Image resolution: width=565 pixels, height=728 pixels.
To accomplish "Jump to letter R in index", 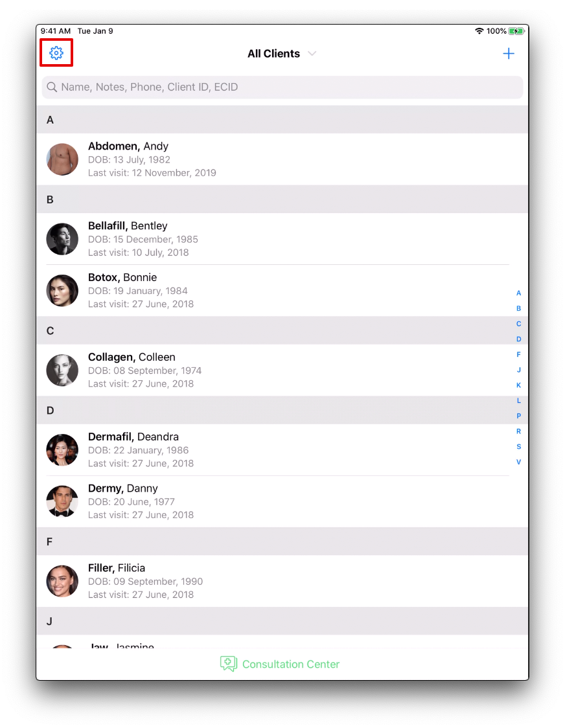I will pos(518,431).
